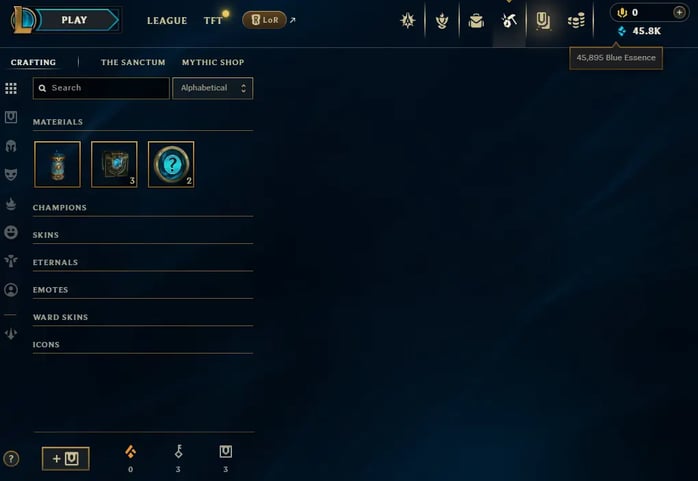698x481 pixels.
Task: Open the Store coins icon
Action: point(576,20)
